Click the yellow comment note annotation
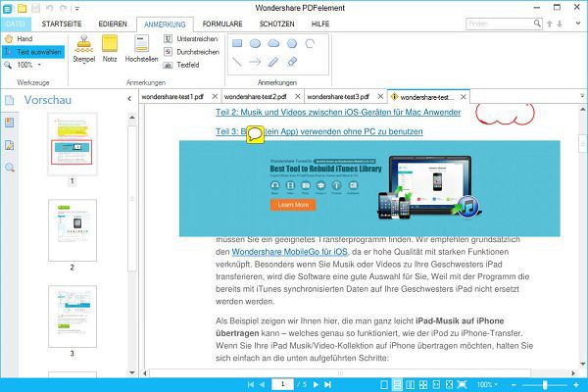The width and height of the screenshot is (588, 392). (x=255, y=134)
